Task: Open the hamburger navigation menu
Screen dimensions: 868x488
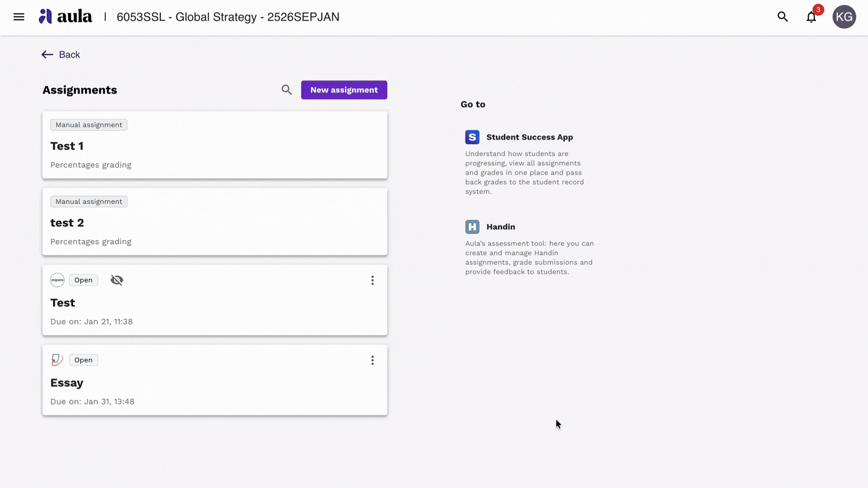Action: pos(19,17)
